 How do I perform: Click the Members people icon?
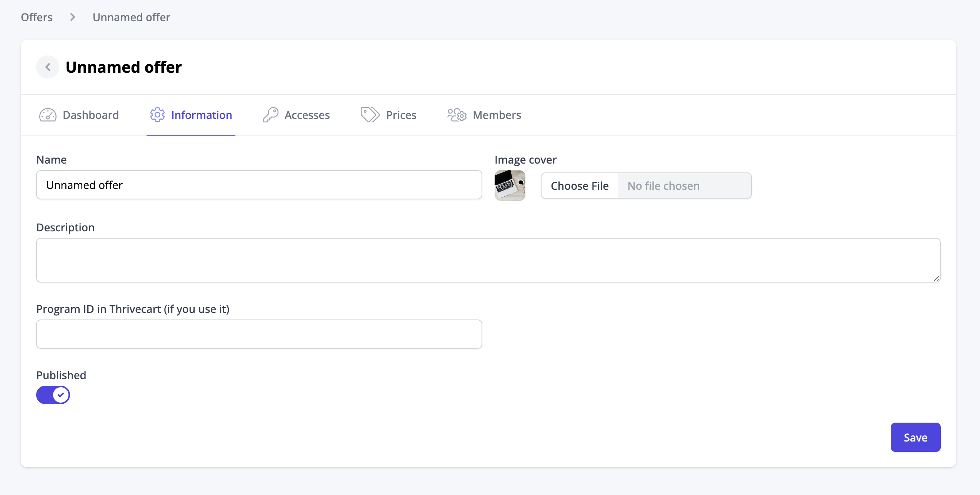(x=457, y=115)
